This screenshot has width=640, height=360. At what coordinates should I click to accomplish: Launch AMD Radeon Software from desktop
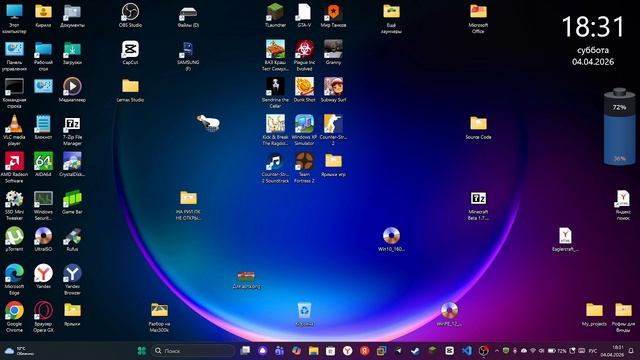click(x=14, y=167)
